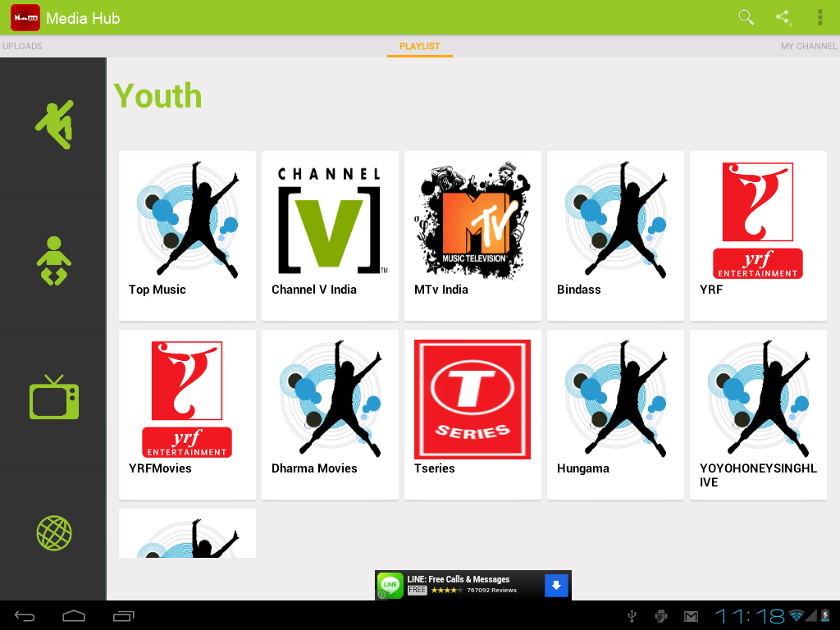Switch to the MY CHANNEL tab
The width and height of the screenshot is (840, 630).
pos(808,46)
